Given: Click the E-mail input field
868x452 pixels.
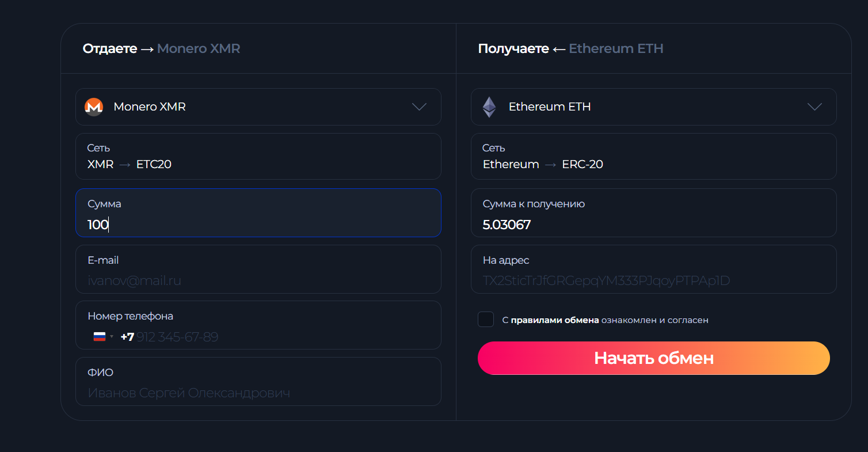Looking at the screenshot, I should pyautogui.click(x=258, y=269).
